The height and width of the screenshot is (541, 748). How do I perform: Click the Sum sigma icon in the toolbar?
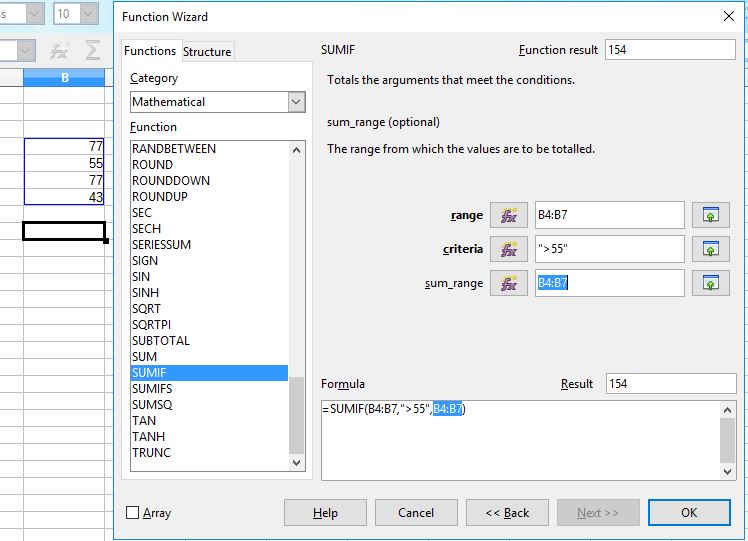tap(93, 51)
